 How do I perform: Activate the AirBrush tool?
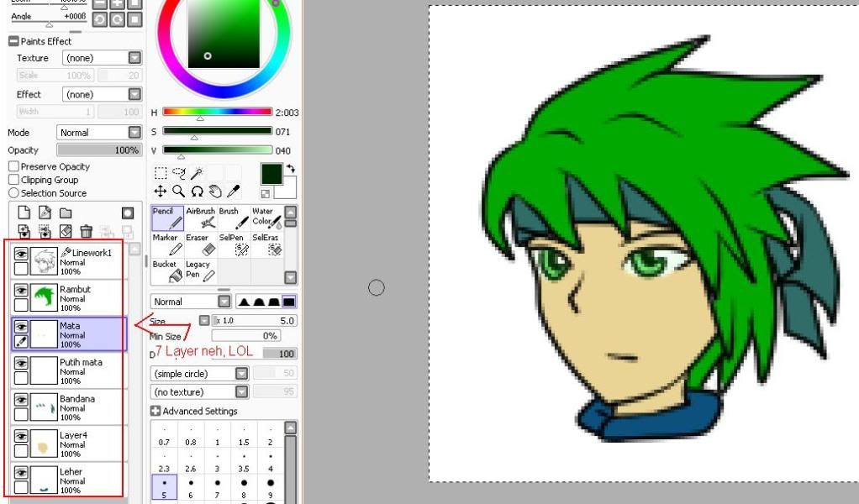[201, 218]
